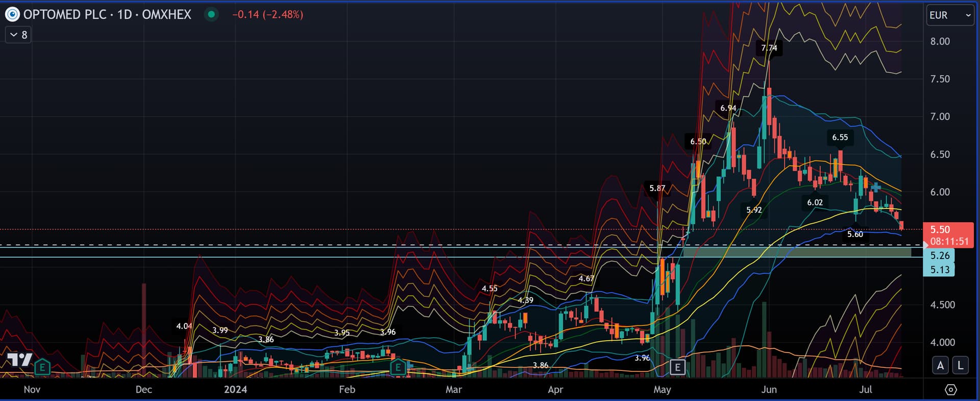Viewport: 980px width, 401px height.
Task: Toggle logarithmic scale with the L button
Action: [960, 365]
